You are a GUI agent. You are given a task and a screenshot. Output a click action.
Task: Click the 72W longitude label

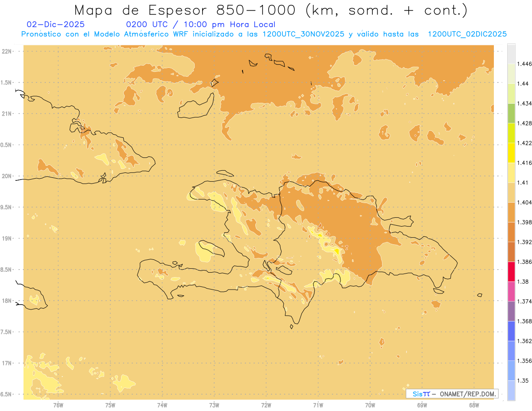point(266,405)
